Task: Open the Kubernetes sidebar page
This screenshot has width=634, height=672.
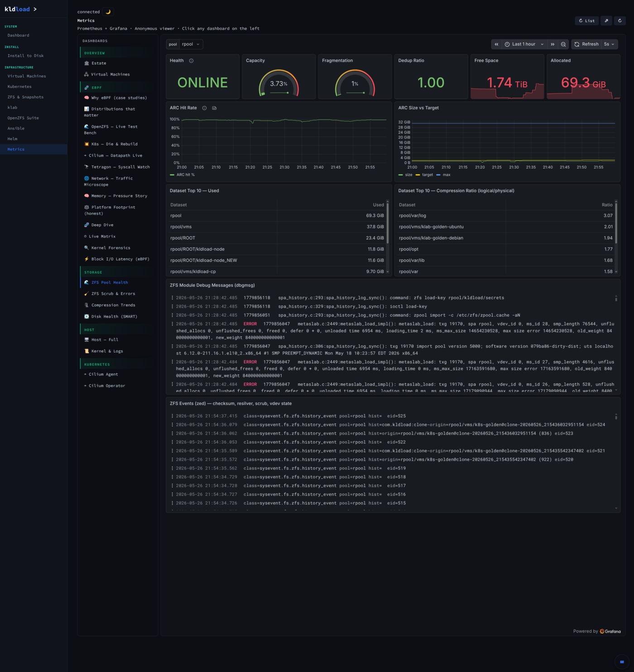Action: tap(34, 87)
